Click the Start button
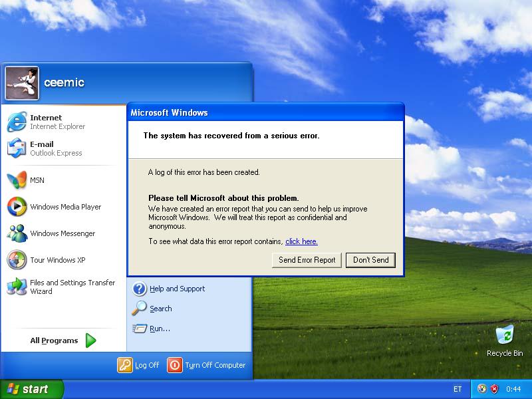 (31, 389)
